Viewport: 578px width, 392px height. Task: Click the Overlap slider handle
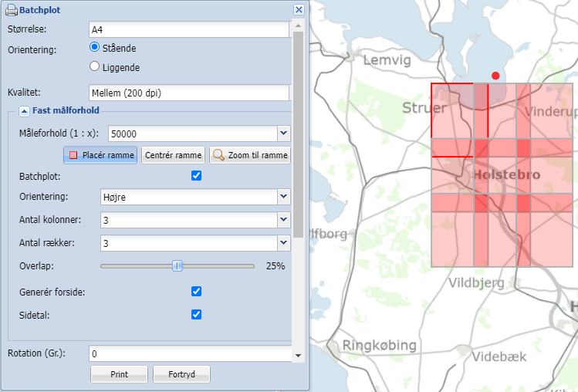pos(177,266)
